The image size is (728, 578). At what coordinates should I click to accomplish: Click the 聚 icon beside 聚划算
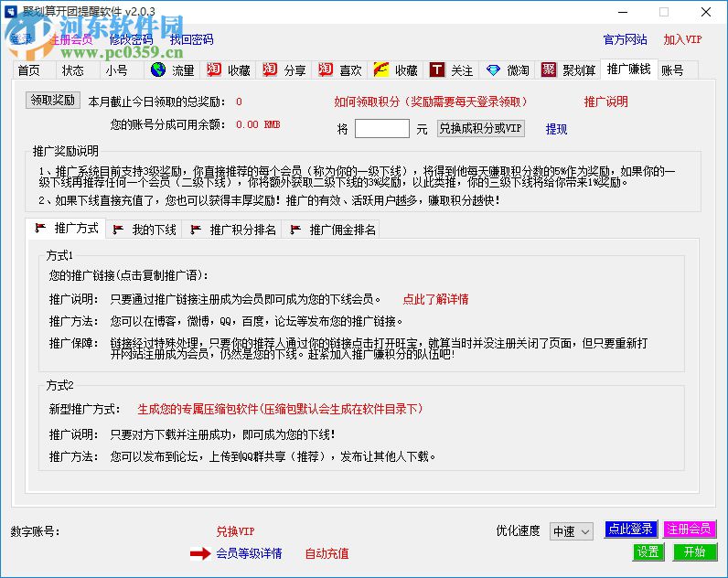tap(549, 70)
